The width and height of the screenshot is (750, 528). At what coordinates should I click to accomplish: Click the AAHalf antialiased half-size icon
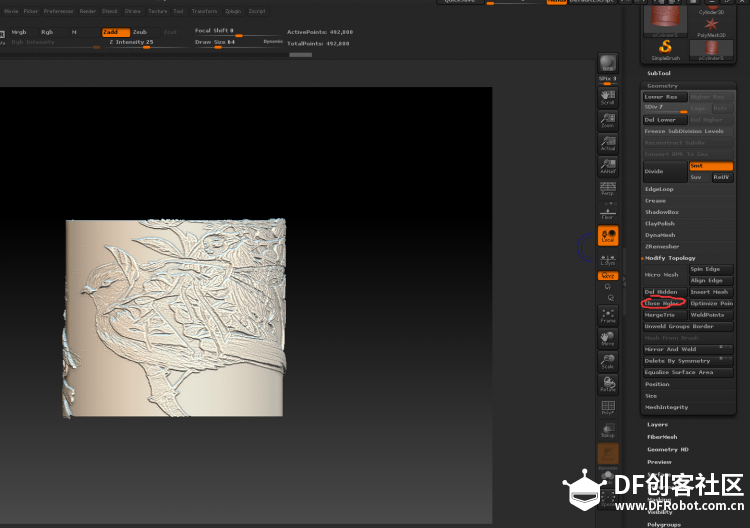(608, 166)
